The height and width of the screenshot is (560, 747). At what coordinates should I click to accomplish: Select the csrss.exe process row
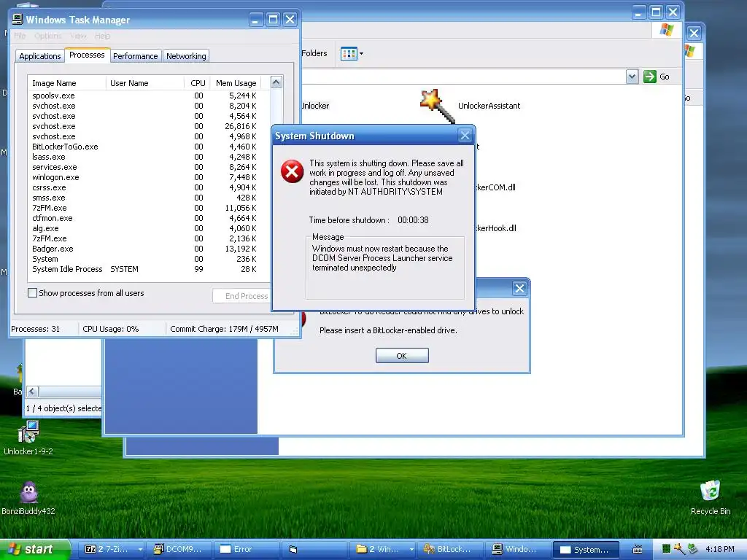pos(144,187)
